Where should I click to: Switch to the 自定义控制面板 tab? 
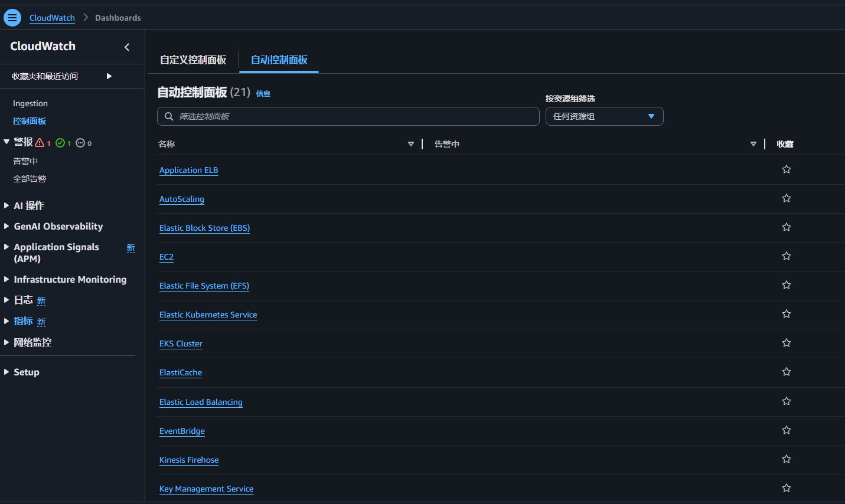(193, 60)
